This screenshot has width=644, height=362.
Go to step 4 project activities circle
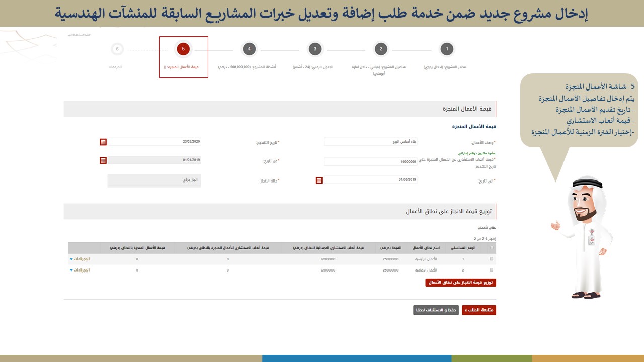(x=249, y=49)
